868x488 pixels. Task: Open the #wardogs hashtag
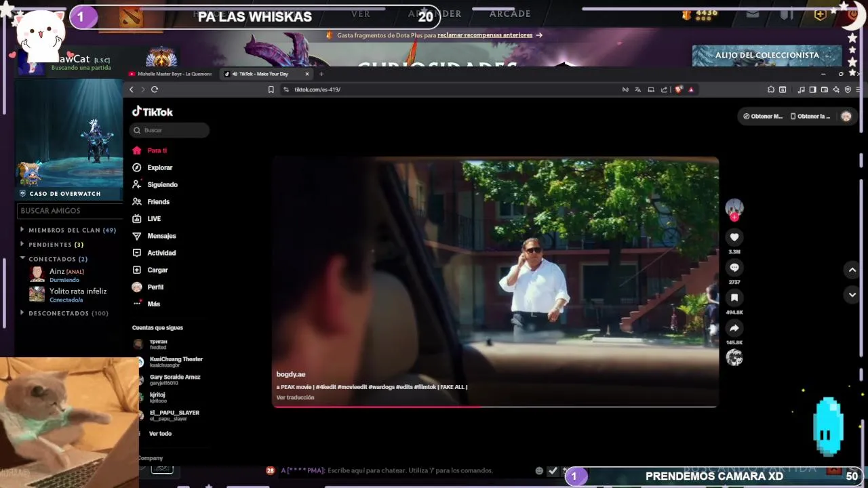coord(381,387)
